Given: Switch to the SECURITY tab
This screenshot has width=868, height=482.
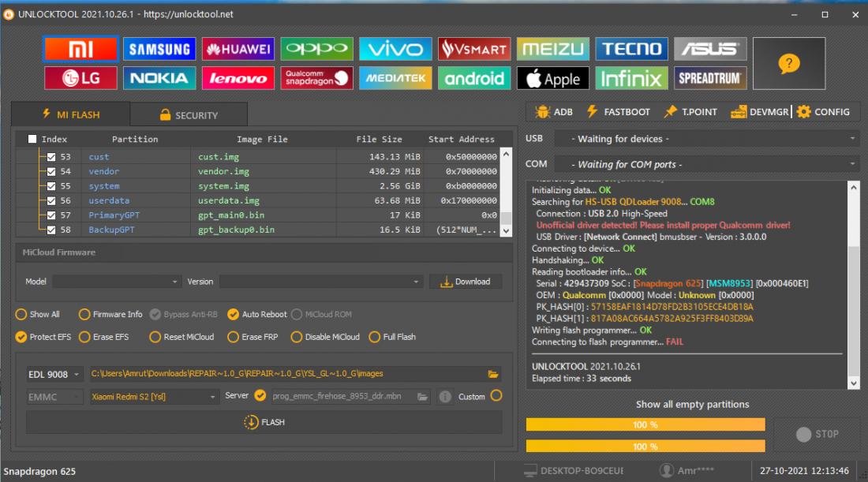Looking at the screenshot, I should (x=189, y=115).
